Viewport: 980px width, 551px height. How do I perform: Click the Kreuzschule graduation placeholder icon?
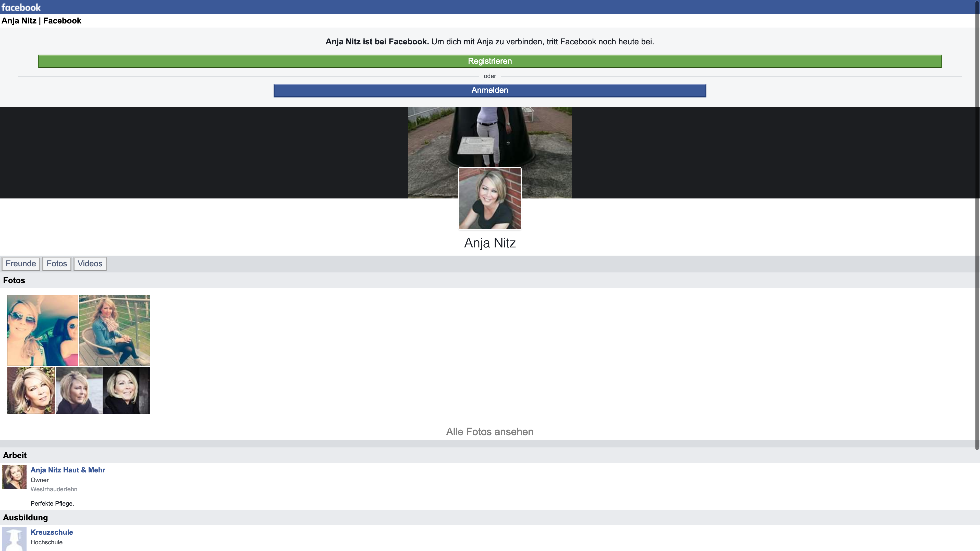coord(14,539)
